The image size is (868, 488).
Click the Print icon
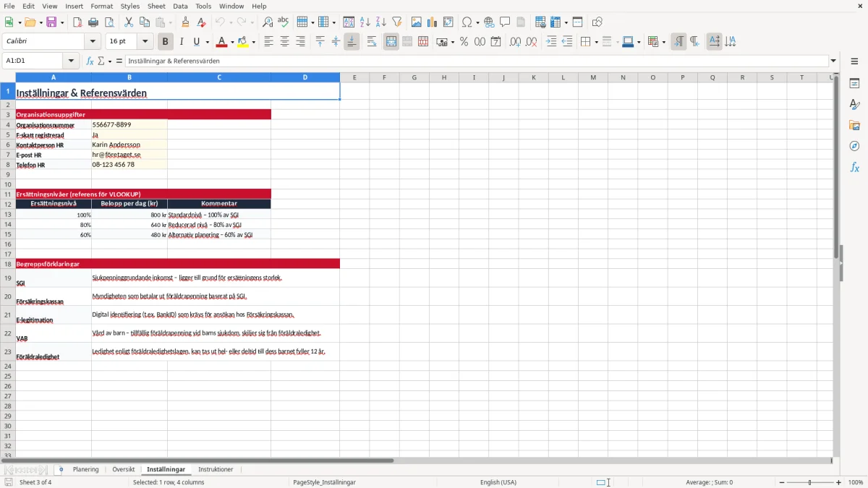[x=93, y=22]
